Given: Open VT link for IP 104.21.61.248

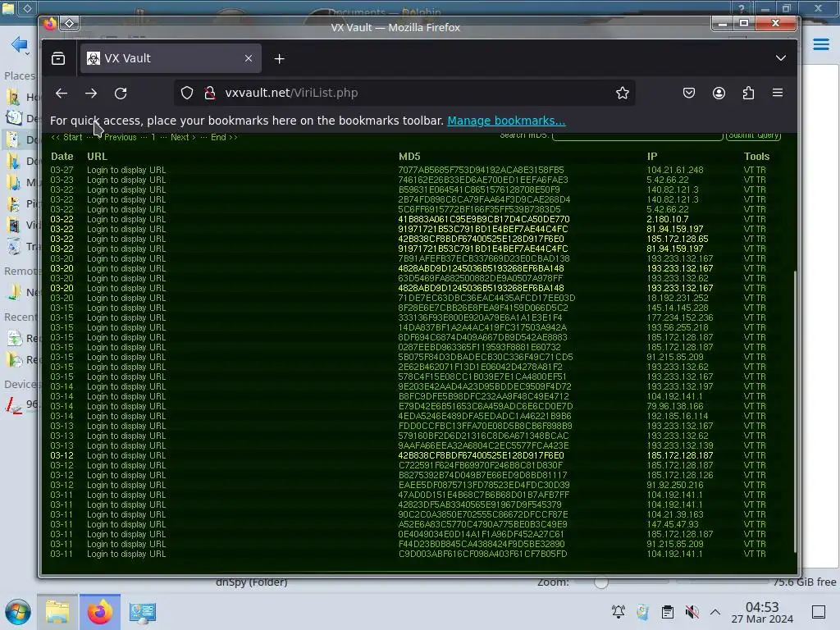Looking at the screenshot, I should (x=748, y=170).
